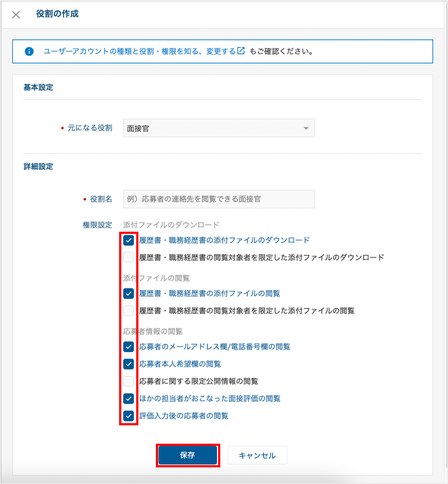This screenshot has width=448, height=484.
Task: Click the blue info circle icon
Action: 29,51
